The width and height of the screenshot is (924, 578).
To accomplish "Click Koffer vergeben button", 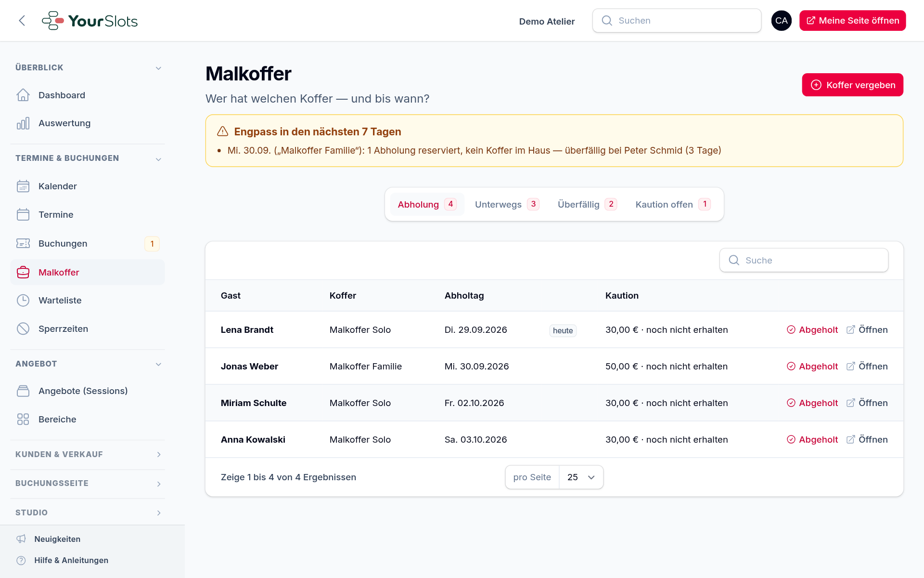I will (x=852, y=85).
